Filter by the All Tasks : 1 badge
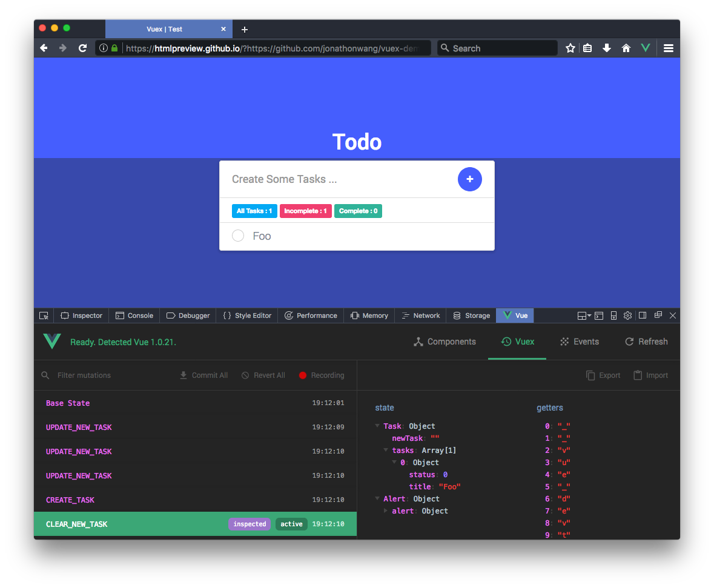This screenshot has width=714, height=588. [x=254, y=211]
